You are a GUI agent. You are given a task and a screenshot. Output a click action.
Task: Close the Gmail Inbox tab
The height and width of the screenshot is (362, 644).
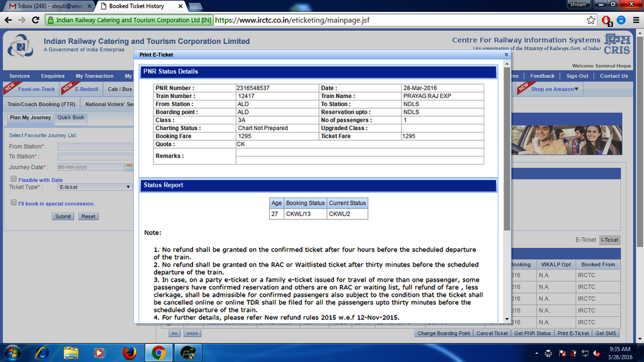(x=89, y=6)
